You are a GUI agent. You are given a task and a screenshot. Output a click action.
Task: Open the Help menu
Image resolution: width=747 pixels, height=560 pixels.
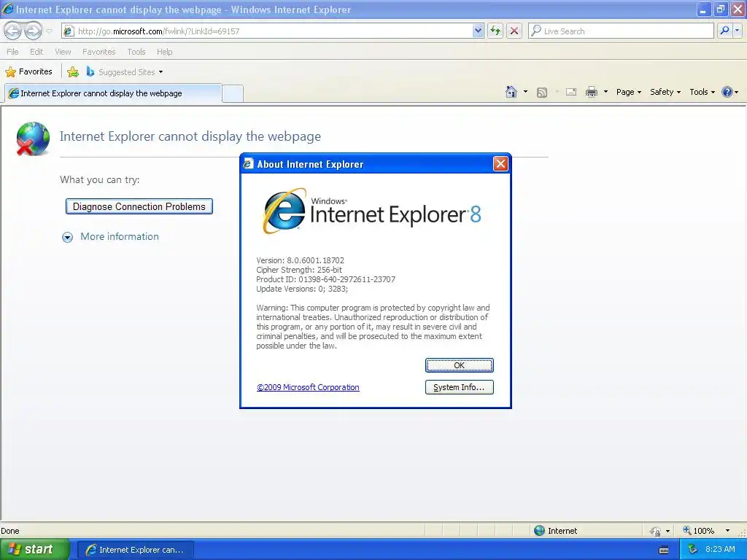pyautogui.click(x=164, y=52)
